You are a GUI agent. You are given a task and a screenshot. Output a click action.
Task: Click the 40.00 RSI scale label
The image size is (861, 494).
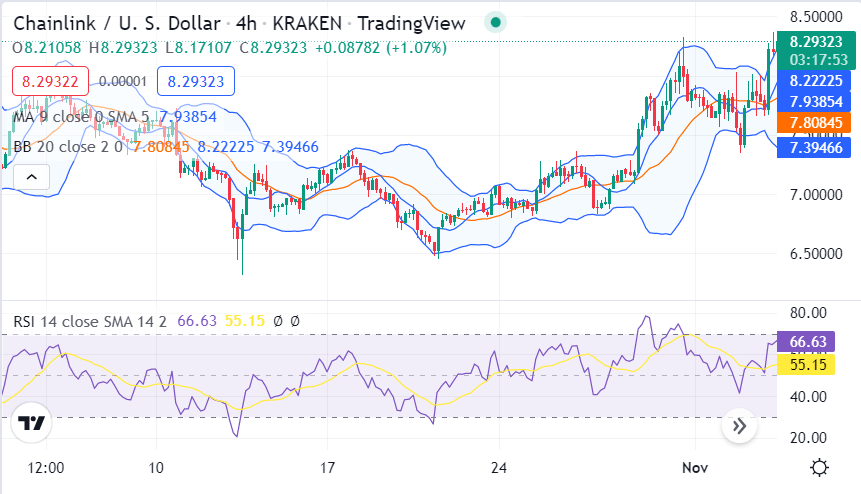808,396
